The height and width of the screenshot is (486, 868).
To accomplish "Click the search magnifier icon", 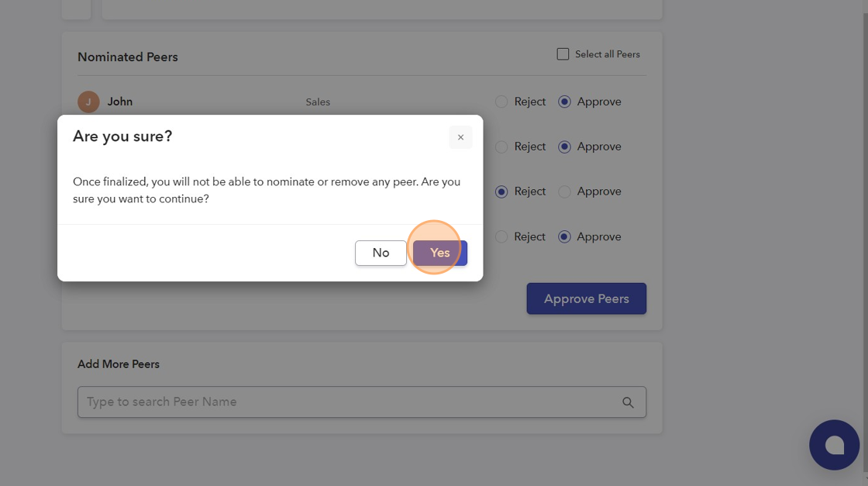I will tap(628, 402).
